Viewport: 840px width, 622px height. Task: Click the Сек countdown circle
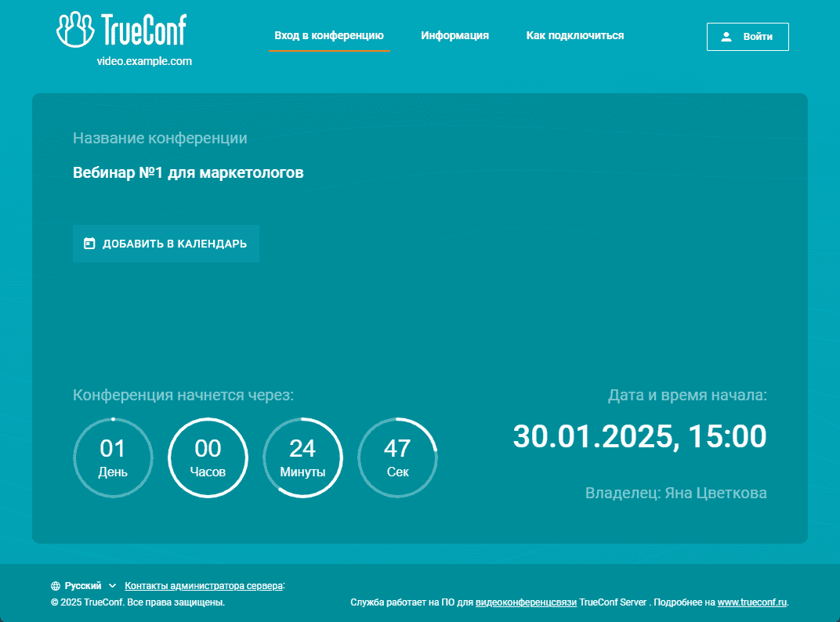[x=397, y=457]
